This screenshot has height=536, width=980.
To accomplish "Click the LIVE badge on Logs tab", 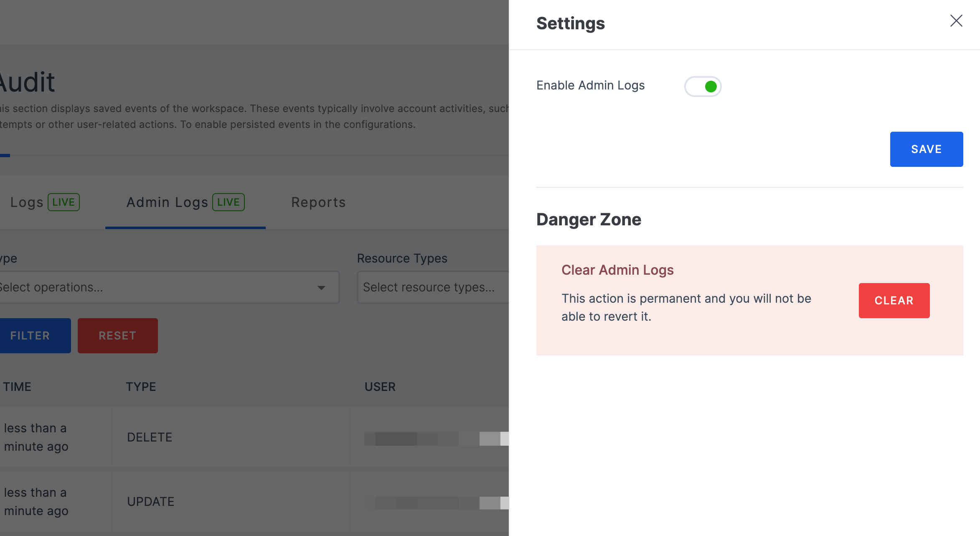I will [x=63, y=202].
